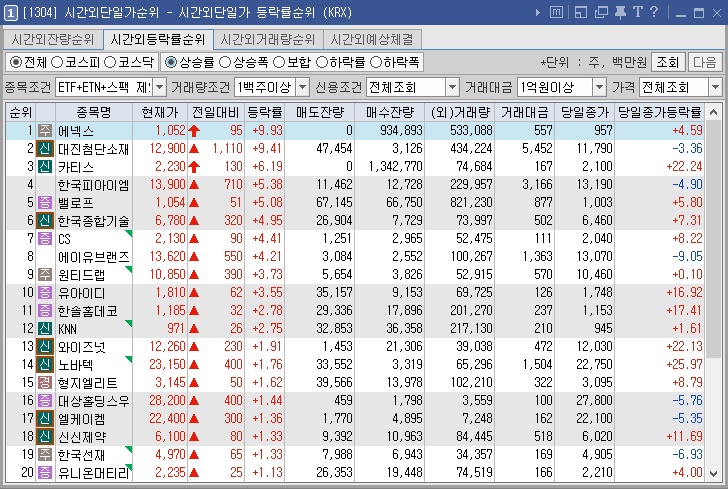Select the 코스피 radio button
Image resolution: width=728 pixels, height=489 pixels.
[x=57, y=62]
